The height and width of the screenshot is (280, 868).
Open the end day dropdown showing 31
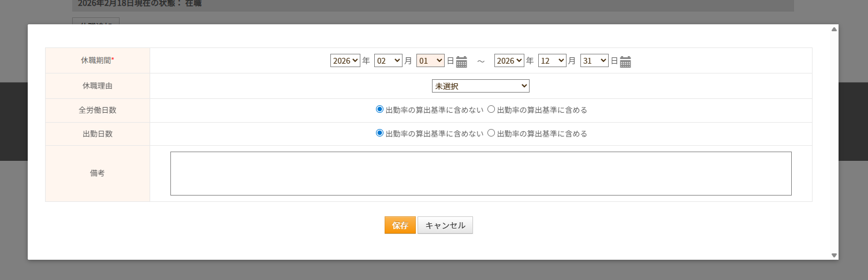pyautogui.click(x=594, y=60)
